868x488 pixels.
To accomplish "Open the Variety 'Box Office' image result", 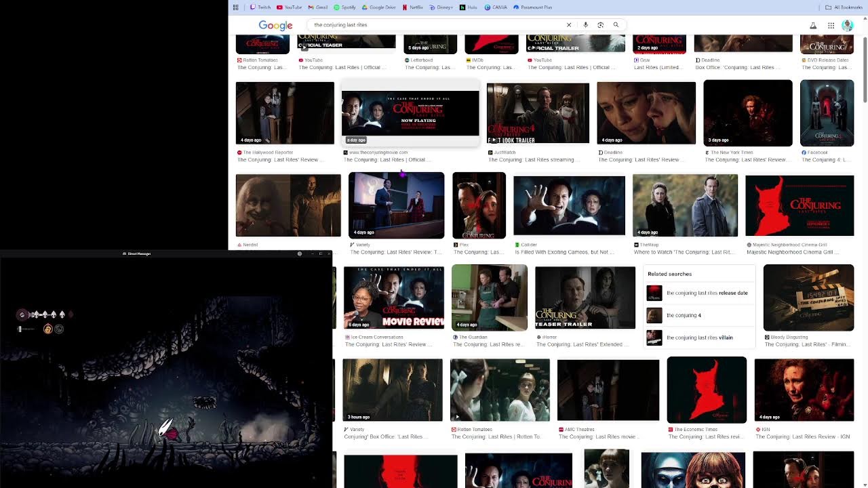I will pos(392,390).
